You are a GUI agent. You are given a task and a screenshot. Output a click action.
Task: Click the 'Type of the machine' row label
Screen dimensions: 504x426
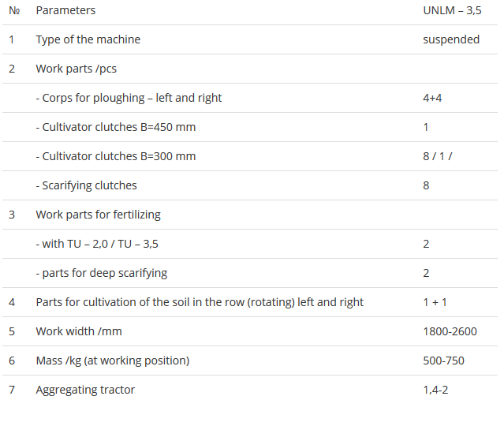[x=88, y=39]
